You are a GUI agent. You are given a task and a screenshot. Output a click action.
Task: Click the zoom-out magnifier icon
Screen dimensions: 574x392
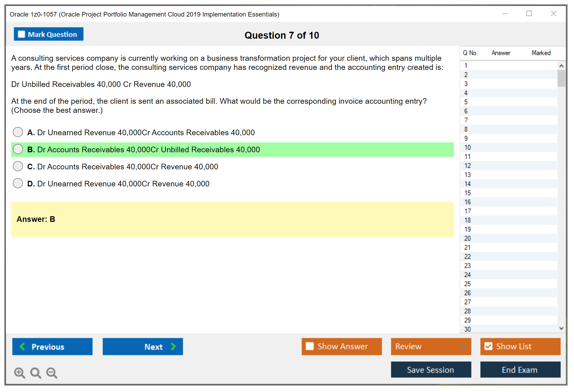coord(52,373)
